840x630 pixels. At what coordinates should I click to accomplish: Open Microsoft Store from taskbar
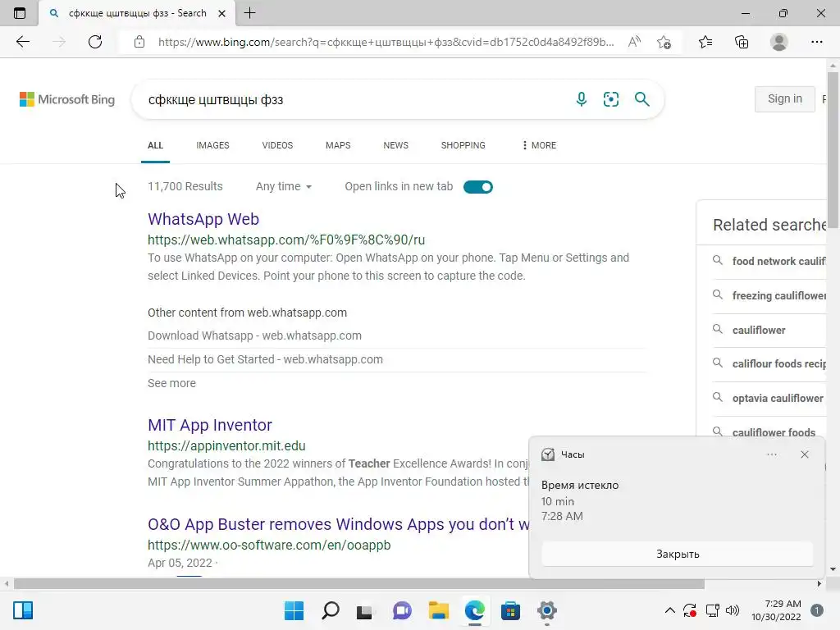510,610
